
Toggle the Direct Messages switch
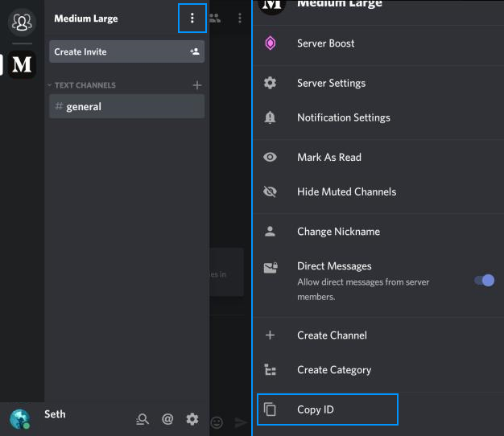tap(485, 280)
